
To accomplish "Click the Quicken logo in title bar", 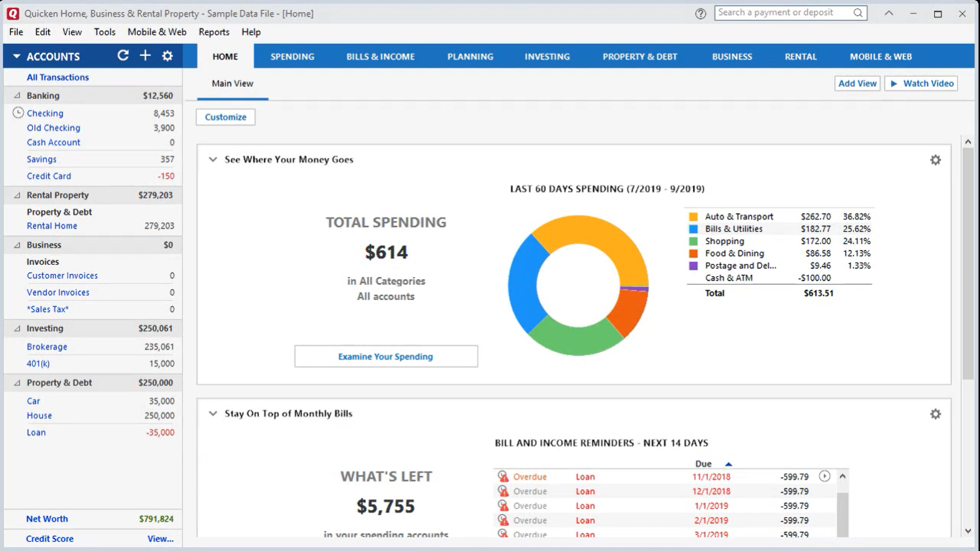I will point(12,14).
